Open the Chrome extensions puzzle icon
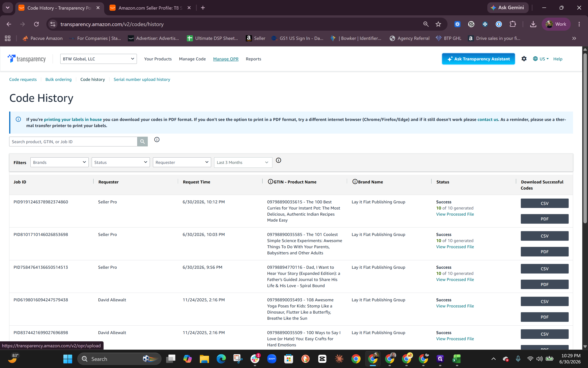The height and width of the screenshot is (368, 588). point(513,24)
